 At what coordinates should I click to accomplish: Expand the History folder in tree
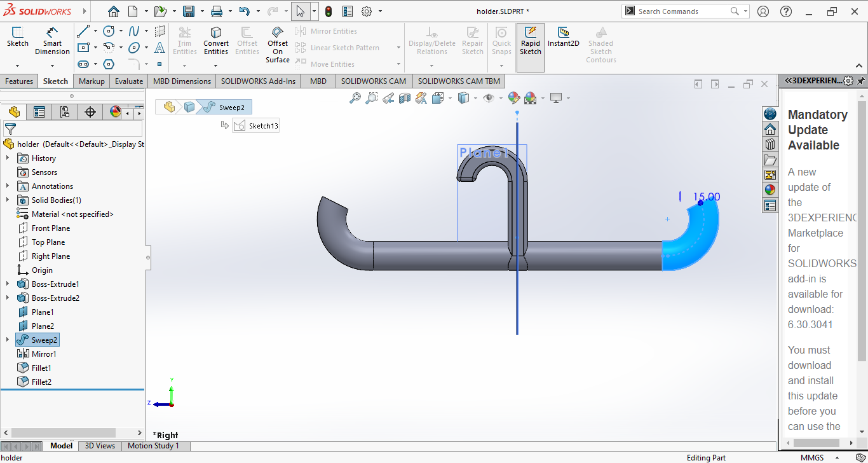[8, 158]
